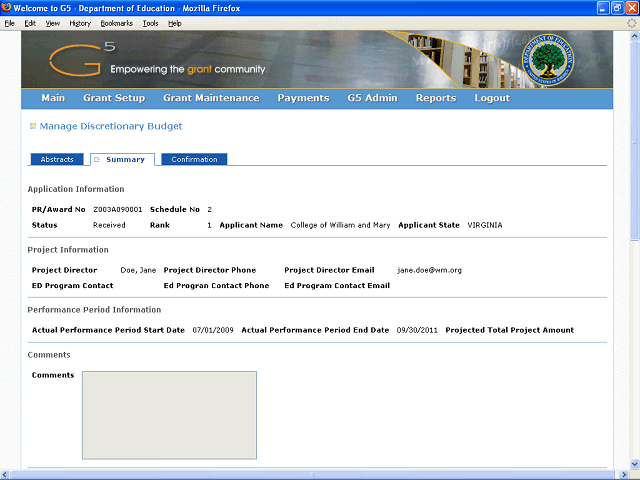
Task: Click the end date 09/30/2011
Action: pyautogui.click(x=417, y=330)
